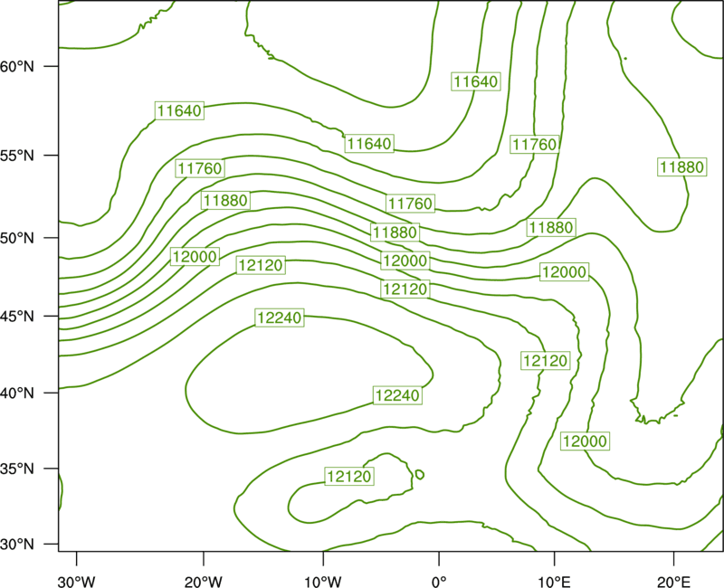Viewport: 724px width, 588px height.
Task: Click the 11640 label between 10°W and 0°
Action: (x=369, y=144)
